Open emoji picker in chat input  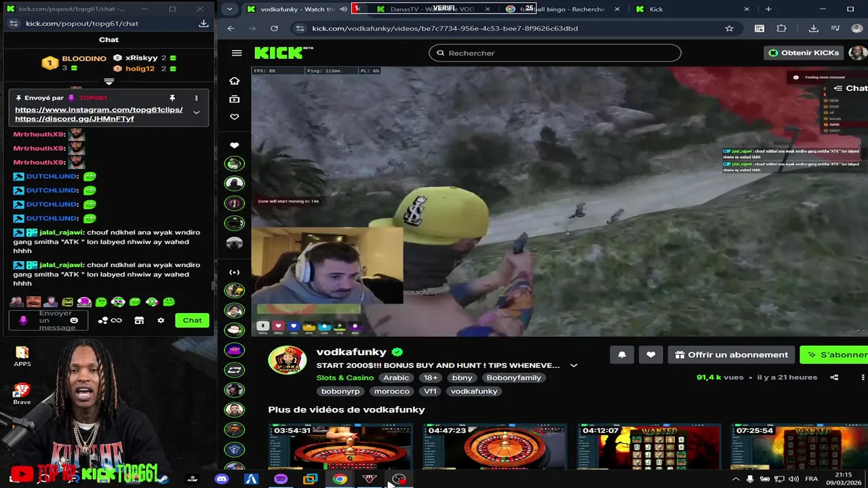(74, 321)
